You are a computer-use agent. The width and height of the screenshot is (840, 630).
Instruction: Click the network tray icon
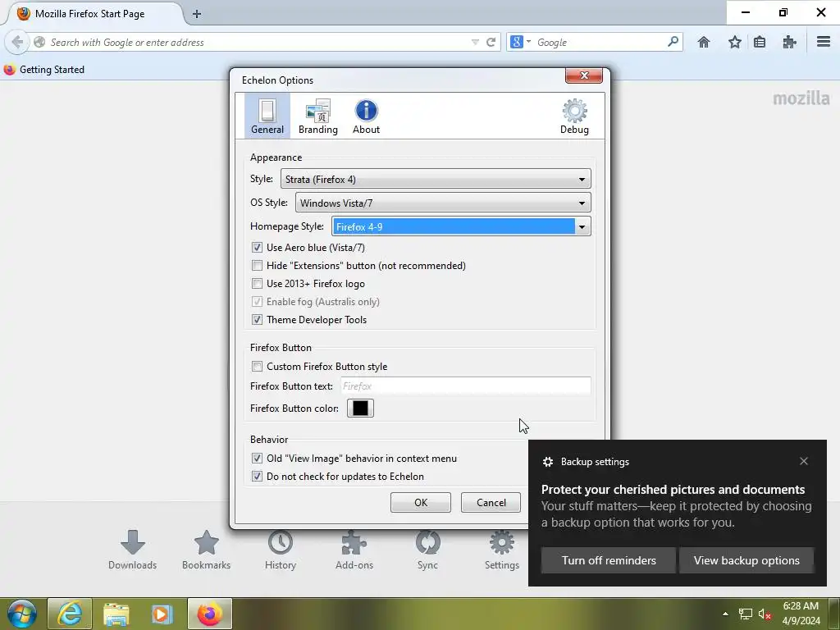click(745, 614)
